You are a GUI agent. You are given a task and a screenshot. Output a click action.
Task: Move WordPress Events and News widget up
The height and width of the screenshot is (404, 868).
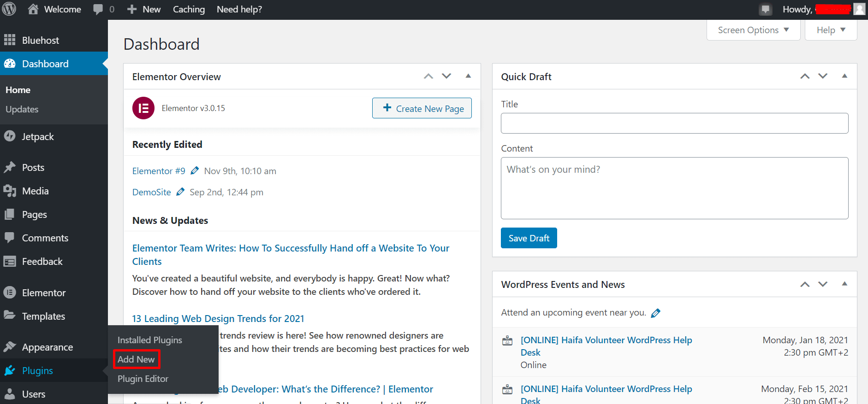tap(805, 284)
